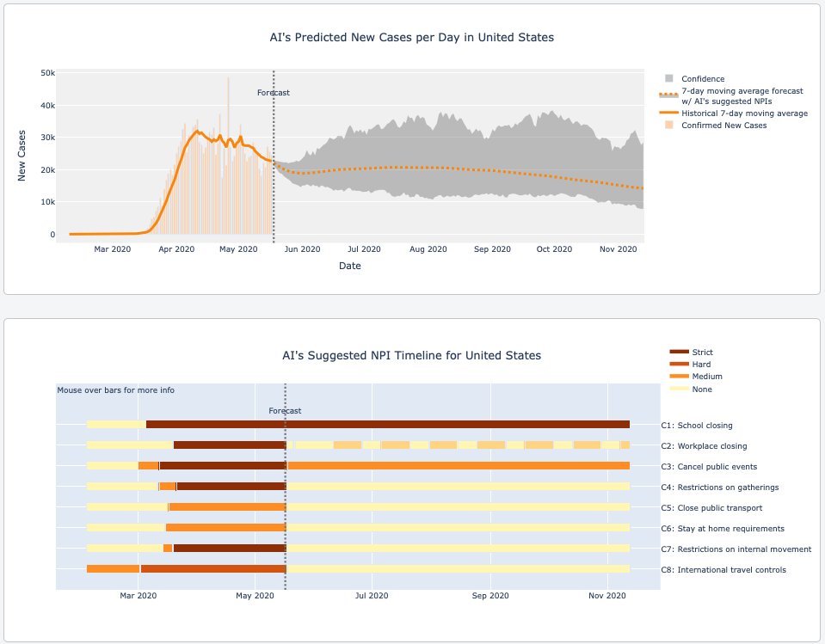Click the AI's Predicted New Cases chart title
The width and height of the screenshot is (825, 644).
(412, 38)
